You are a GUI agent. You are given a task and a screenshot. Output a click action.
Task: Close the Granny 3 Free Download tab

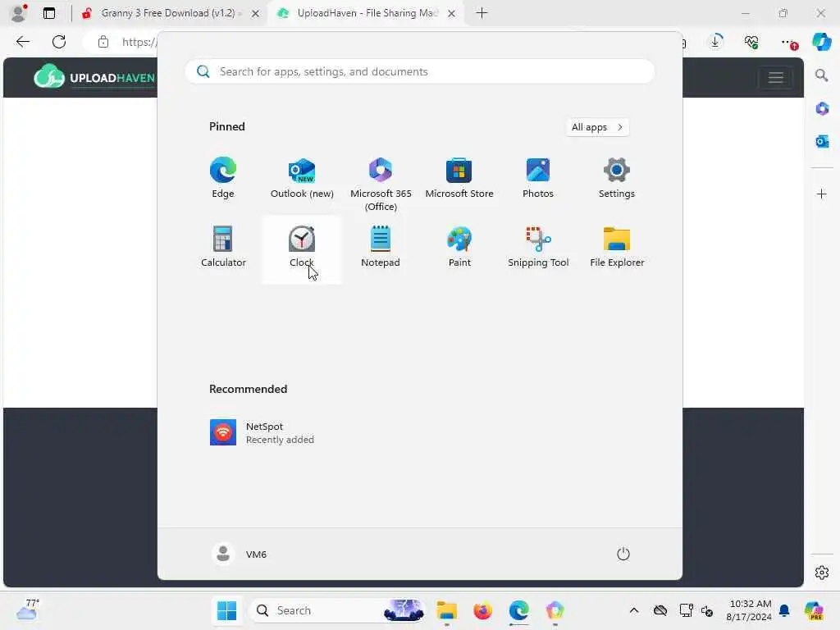[x=256, y=13]
